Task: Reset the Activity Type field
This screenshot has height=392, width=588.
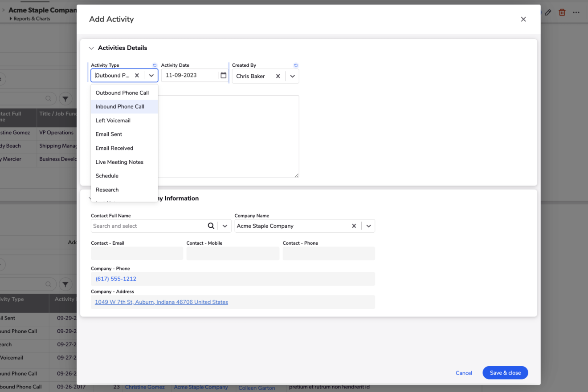Action: pos(155,65)
